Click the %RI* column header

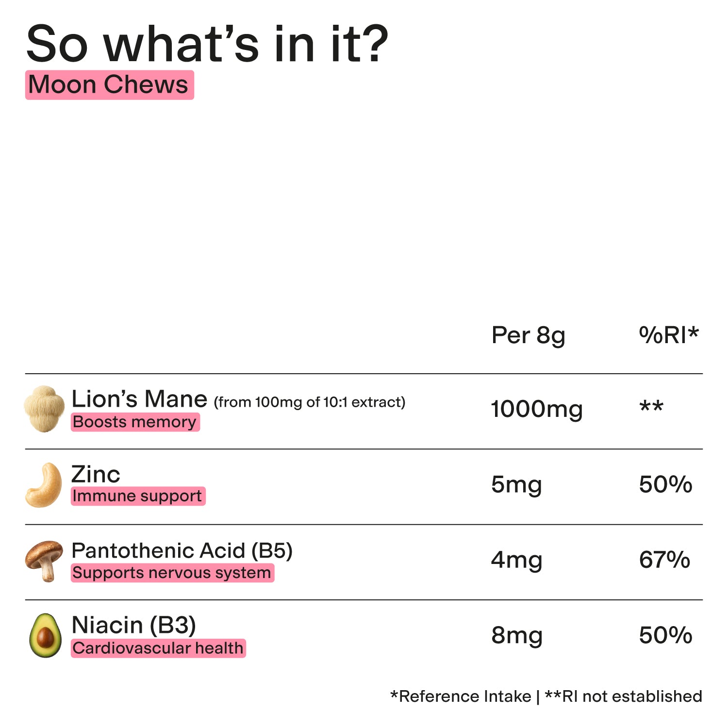(x=668, y=335)
